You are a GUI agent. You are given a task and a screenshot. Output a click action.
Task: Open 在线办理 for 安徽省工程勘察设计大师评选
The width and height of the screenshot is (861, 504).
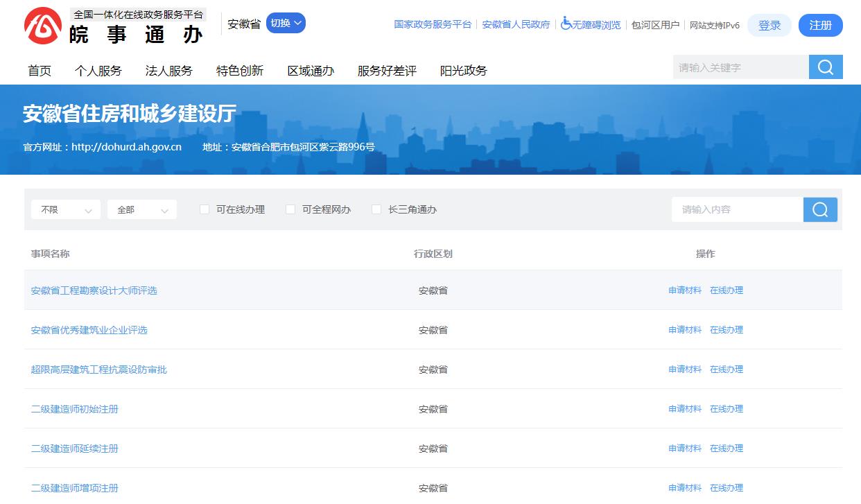coord(726,290)
